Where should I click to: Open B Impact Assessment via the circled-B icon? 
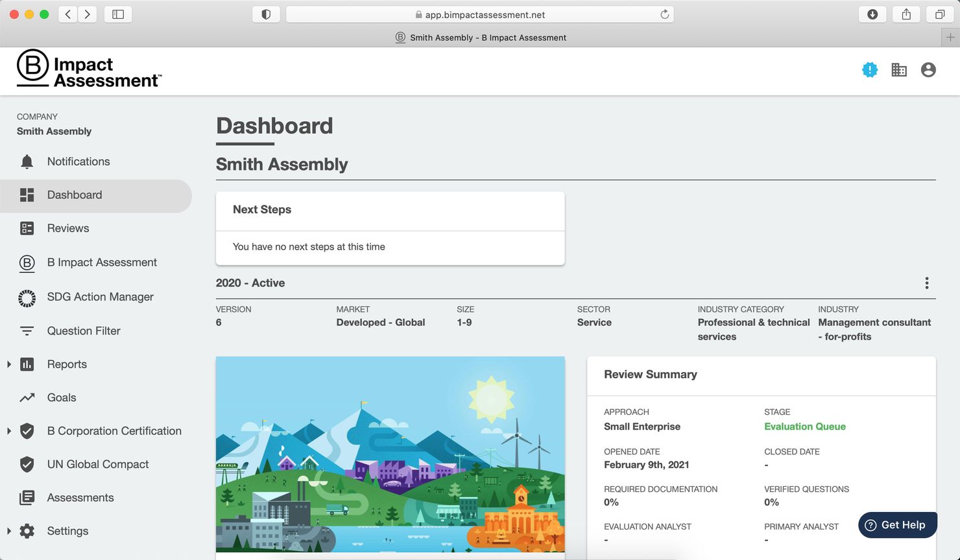click(27, 262)
